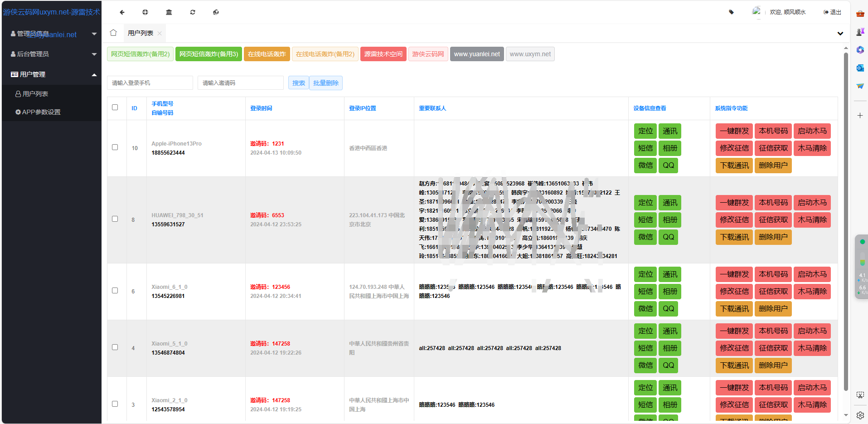The image size is (868, 424).
Task: Check the checkbox for user ID 10
Action: coord(115,147)
